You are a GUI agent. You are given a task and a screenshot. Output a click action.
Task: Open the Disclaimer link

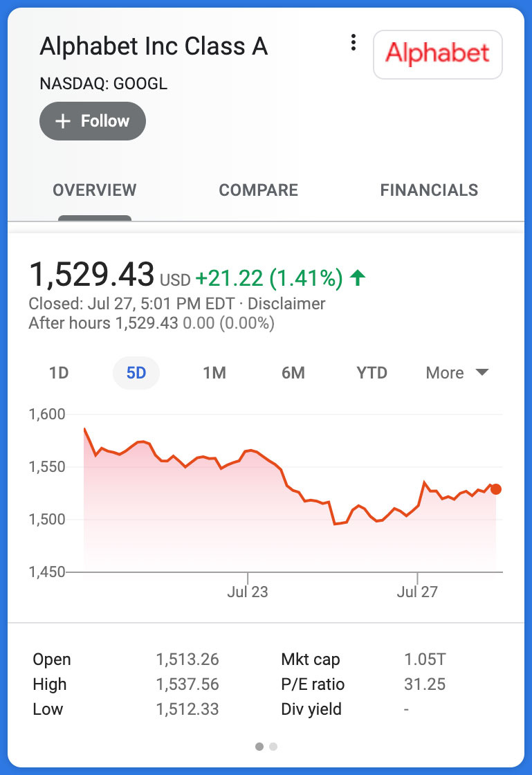286,304
